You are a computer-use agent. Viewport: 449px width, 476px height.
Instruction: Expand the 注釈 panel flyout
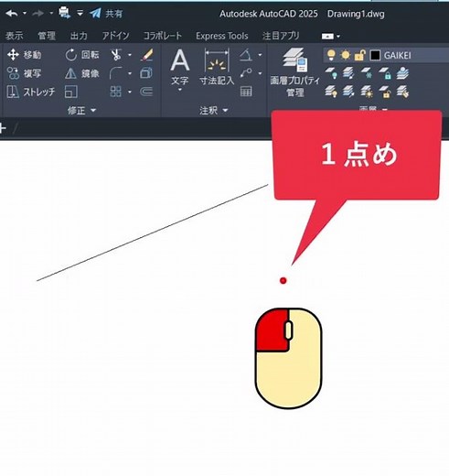coord(213,110)
